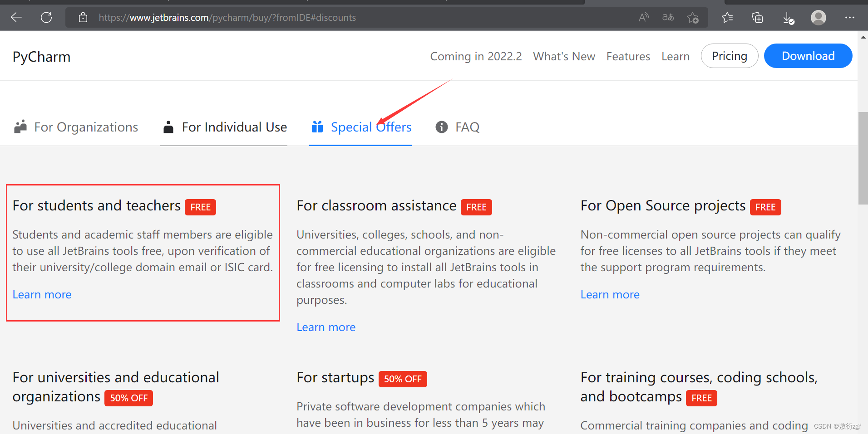Open Coming in 2022.2 page
Viewport: 868px width, 434px height.
(476, 56)
